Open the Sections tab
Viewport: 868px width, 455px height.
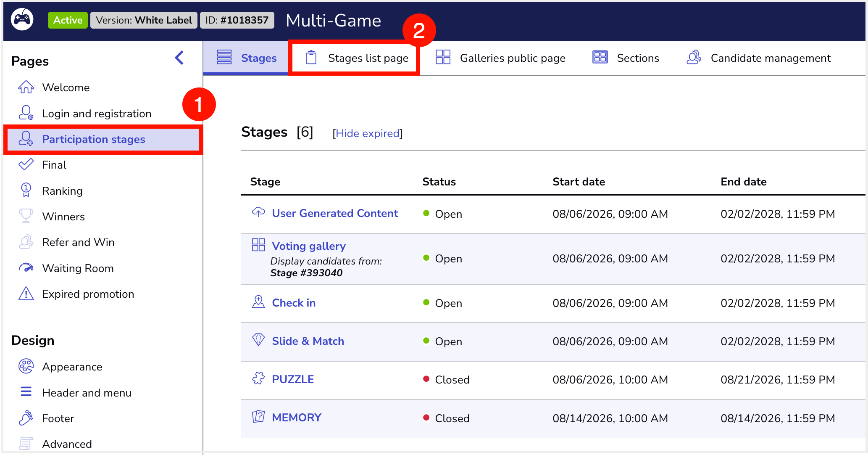[626, 58]
